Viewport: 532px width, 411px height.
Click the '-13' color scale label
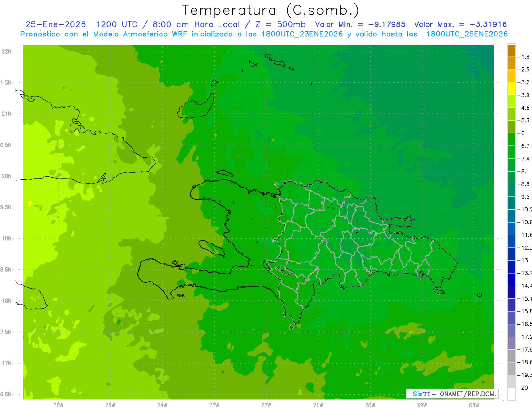click(522, 260)
